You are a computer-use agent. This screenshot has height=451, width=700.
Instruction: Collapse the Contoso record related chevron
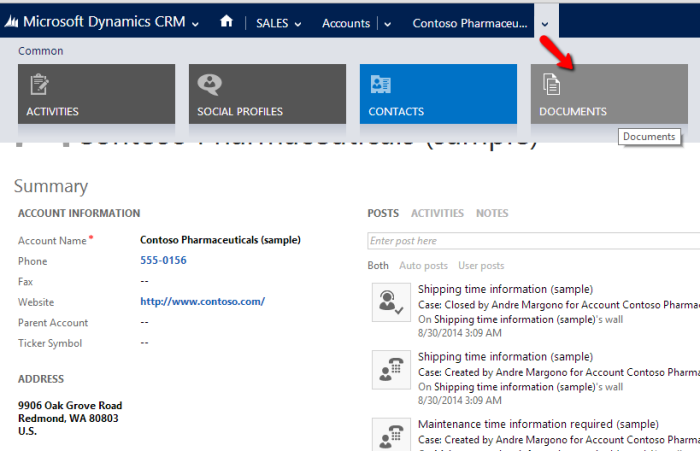pos(545,22)
